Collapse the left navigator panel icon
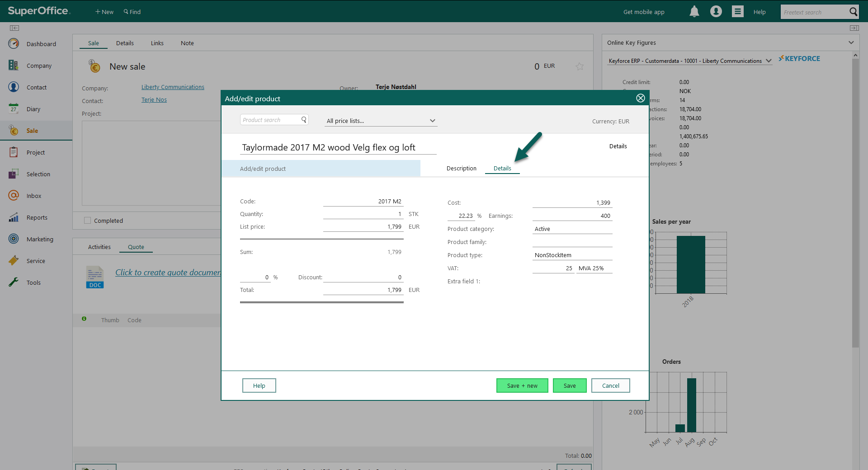This screenshot has width=868, height=470. pos(14,28)
